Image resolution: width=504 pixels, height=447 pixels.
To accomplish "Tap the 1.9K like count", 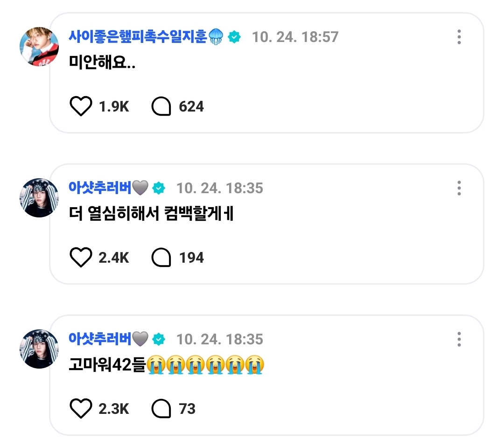I will tap(114, 107).
